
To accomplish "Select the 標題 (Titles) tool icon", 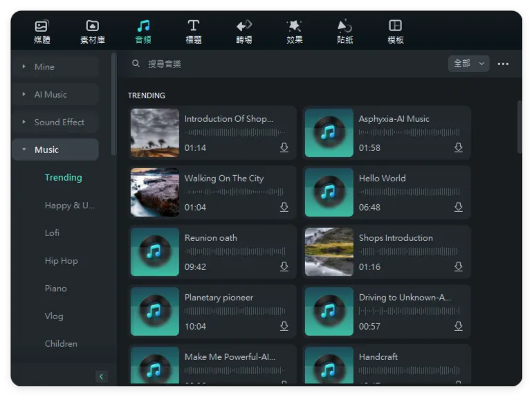I will [194, 27].
